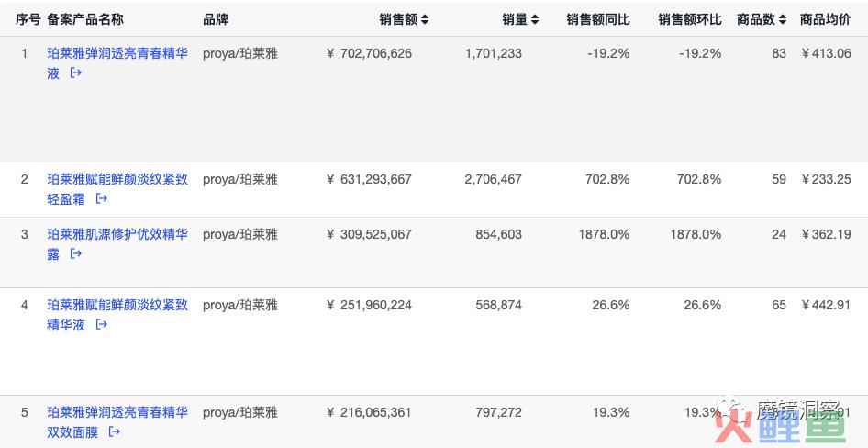This screenshot has width=868, height=448.
Task: Open external link icon next to 露
Action: 76,253
